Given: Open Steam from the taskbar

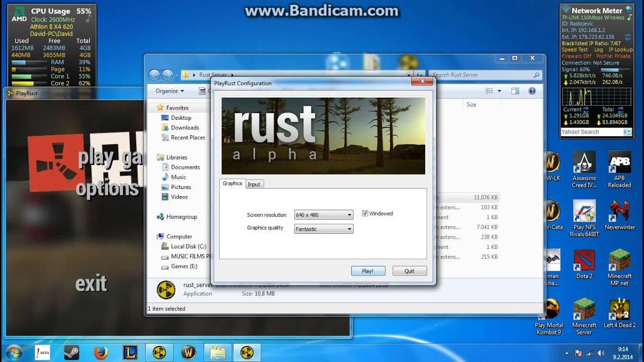Looking at the screenshot, I should pos(72,352).
